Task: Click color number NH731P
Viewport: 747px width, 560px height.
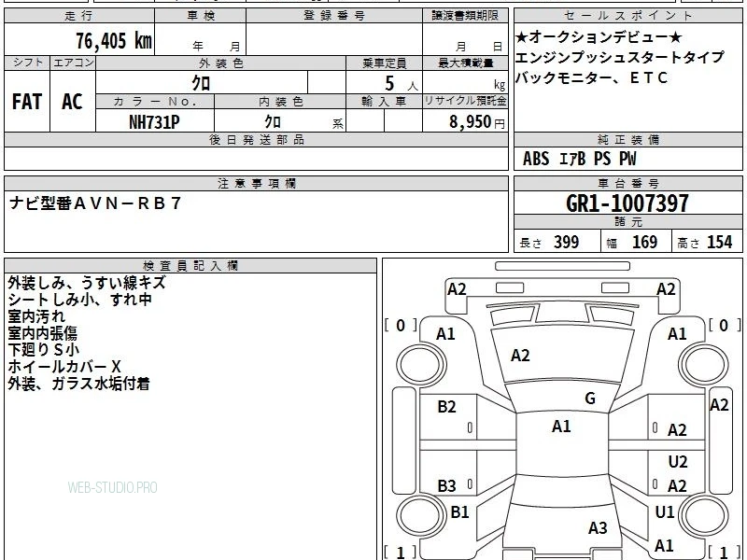Action: pyautogui.click(x=154, y=122)
